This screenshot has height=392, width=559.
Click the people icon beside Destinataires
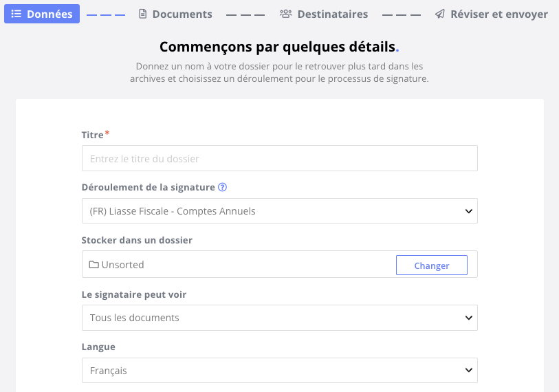pos(285,14)
